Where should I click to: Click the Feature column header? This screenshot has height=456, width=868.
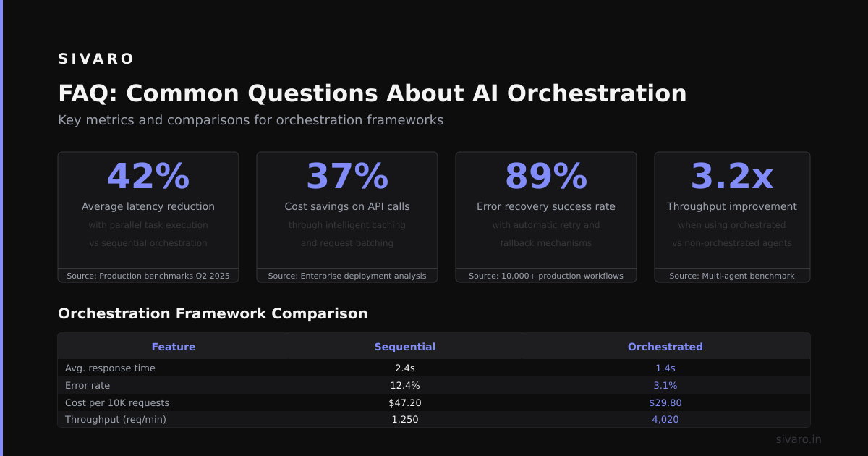[174, 347]
